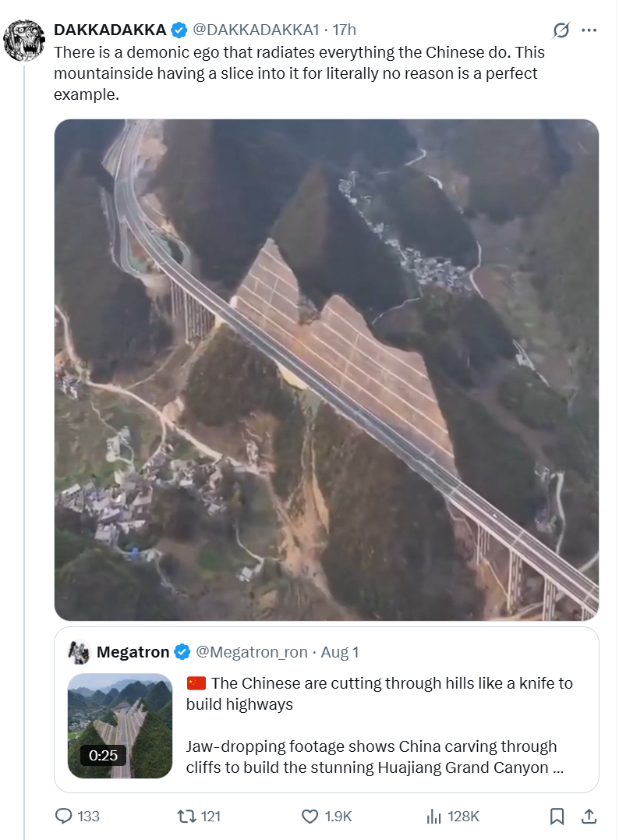619x840 pixels.
Task: Open DAKKADAKKA's profile avatar
Action: [23, 41]
